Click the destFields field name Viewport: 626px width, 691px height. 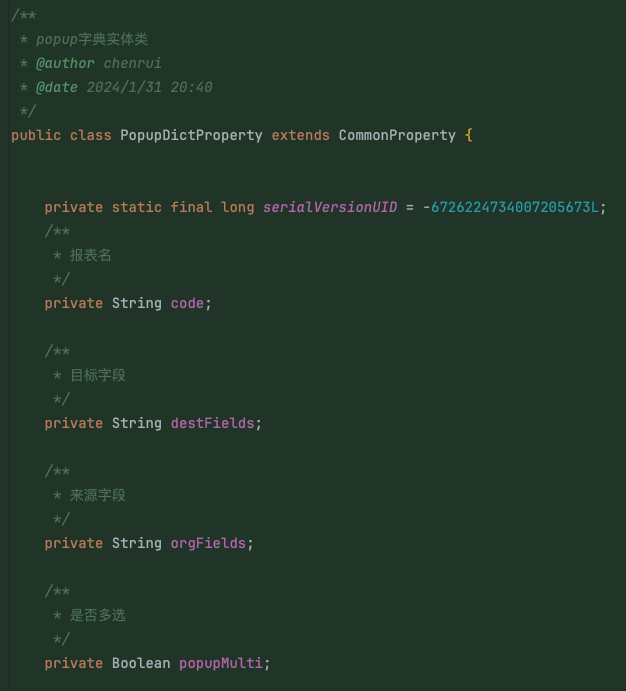point(212,423)
